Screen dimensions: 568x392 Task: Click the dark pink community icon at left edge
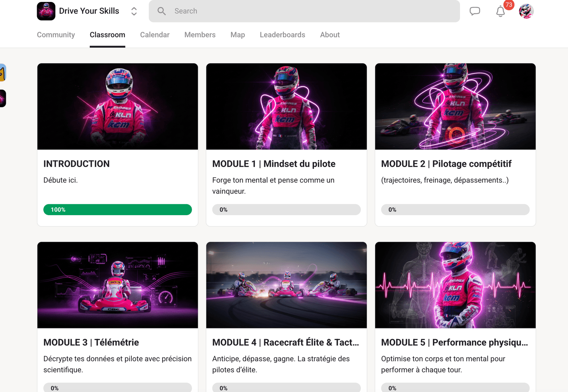(x=3, y=98)
